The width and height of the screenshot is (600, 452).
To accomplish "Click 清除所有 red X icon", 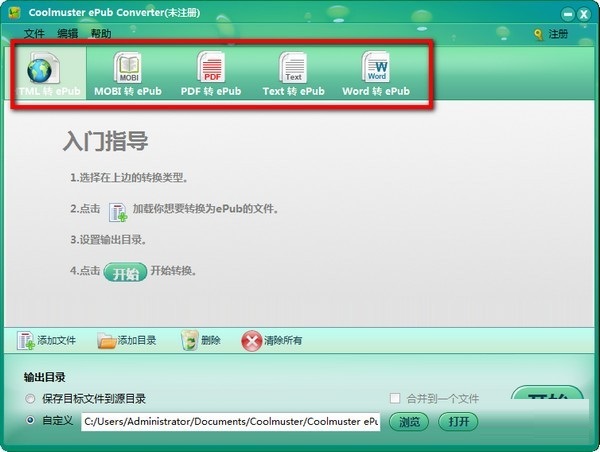I will click(251, 341).
